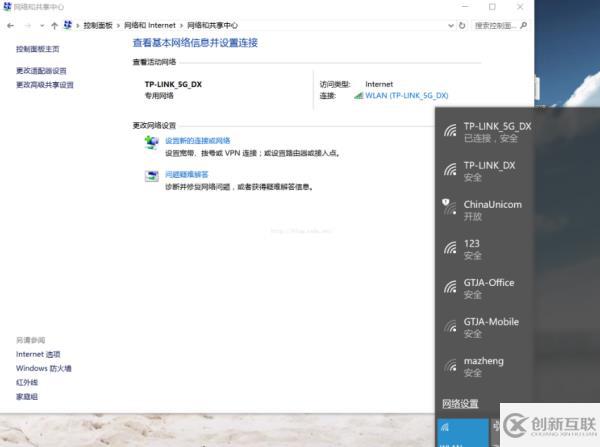Expand the address bar history dropdown
600x447 pixels.
[451, 26]
